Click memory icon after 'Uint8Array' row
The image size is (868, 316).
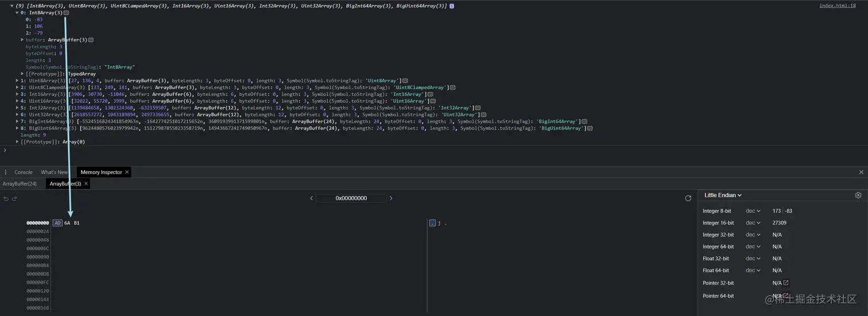pyautogui.click(x=405, y=81)
